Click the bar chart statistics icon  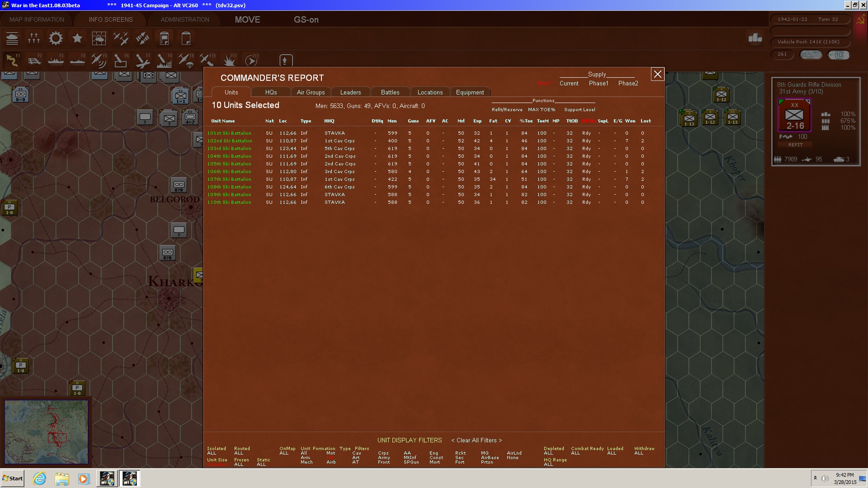coord(755,38)
